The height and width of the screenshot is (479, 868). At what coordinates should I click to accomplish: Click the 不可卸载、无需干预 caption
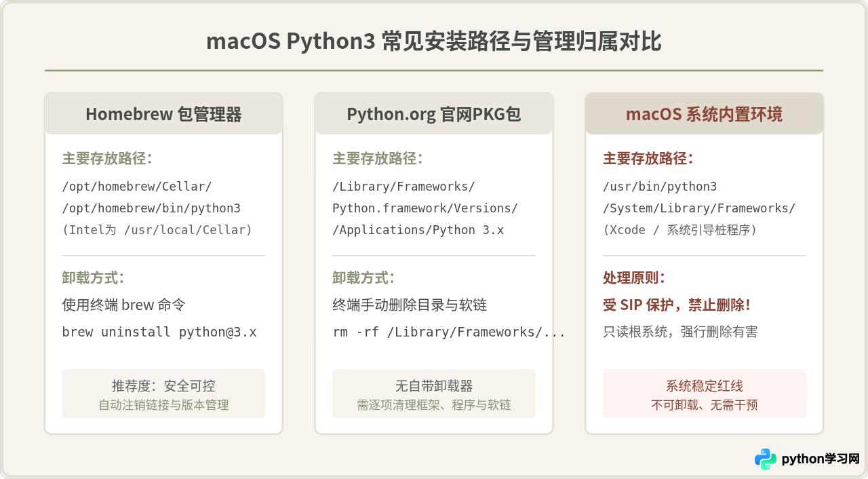pos(705,405)
